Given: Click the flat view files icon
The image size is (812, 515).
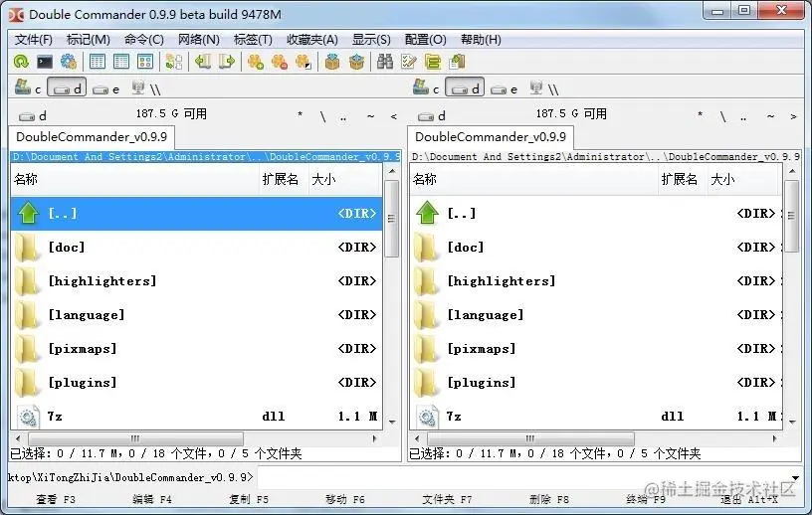Looking at the screenshot, I should point(174,62).
